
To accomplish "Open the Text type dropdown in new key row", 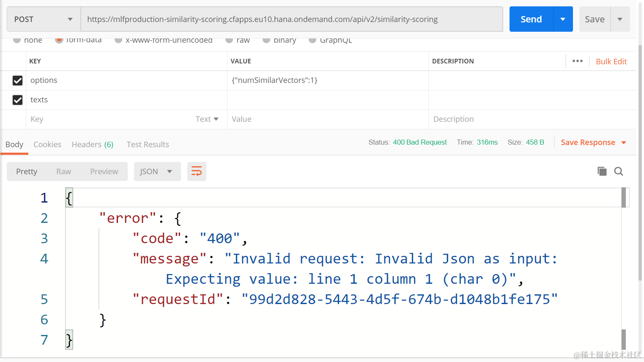I will (207, 119).
